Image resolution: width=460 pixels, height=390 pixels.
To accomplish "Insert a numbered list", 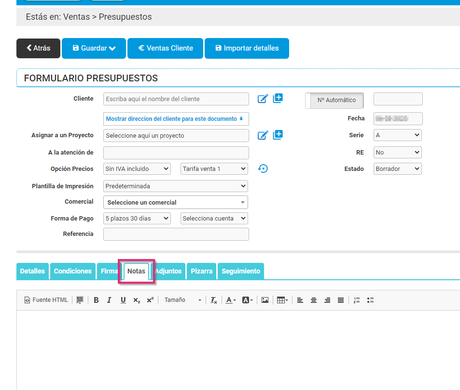I will pos(357,300).
